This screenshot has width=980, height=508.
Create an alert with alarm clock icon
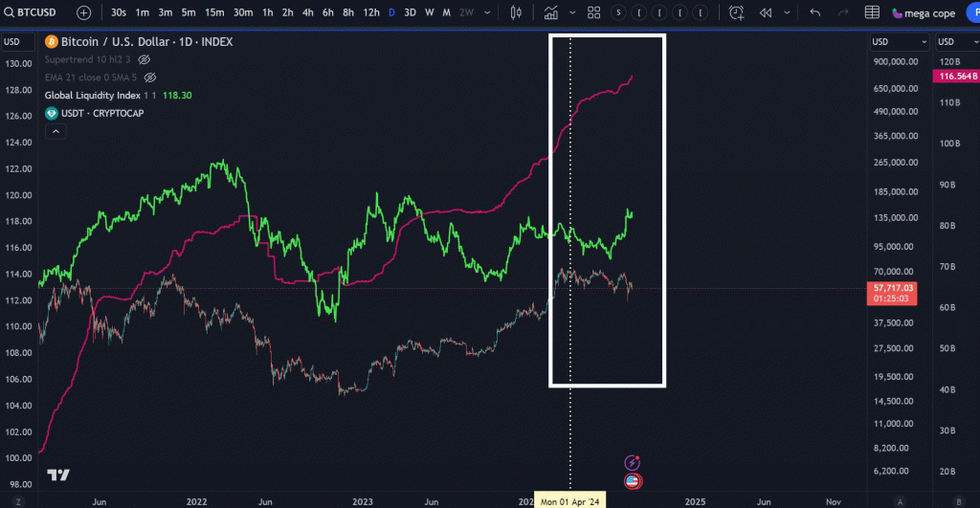(x=736, y=12)
